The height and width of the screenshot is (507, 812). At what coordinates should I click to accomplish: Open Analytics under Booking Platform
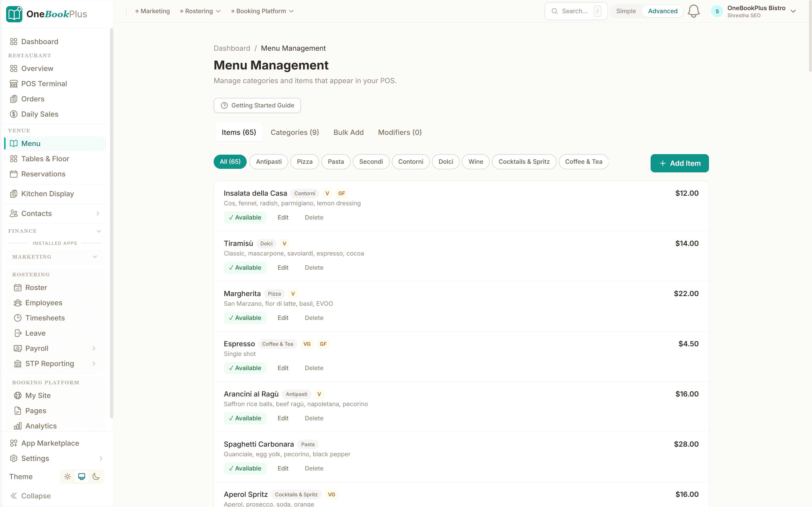click(41, 426)
